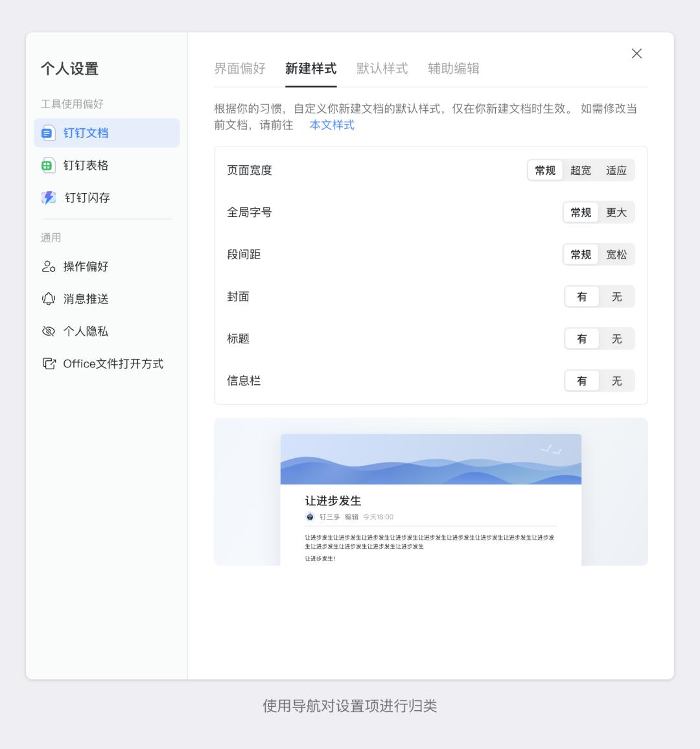The height and width of the screenshot is (749, 700).
Task: Switch to 辅助编辑 tab
Action: tap(453, 69)
